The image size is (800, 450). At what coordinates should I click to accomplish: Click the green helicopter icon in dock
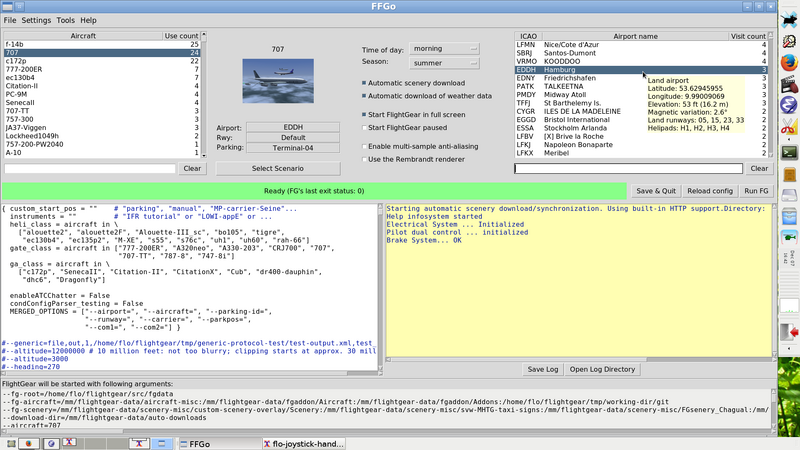point(789,238)
